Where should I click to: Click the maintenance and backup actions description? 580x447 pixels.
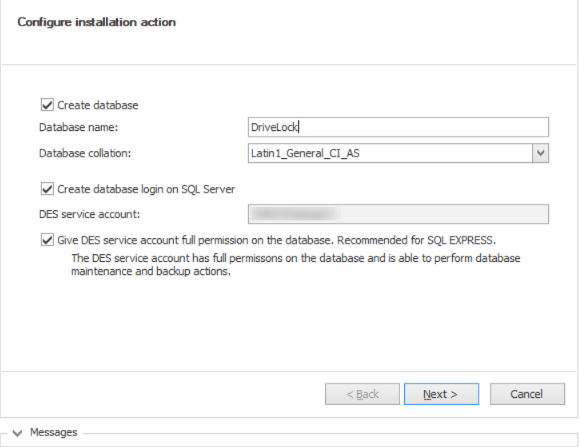coord(296,265)
